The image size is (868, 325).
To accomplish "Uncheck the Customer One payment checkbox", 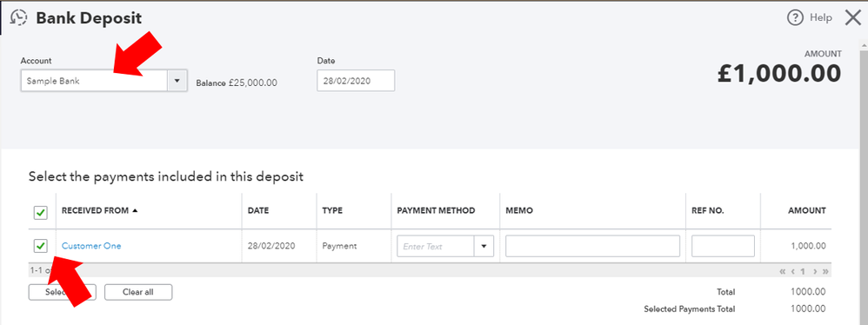I will pos(40,245).
